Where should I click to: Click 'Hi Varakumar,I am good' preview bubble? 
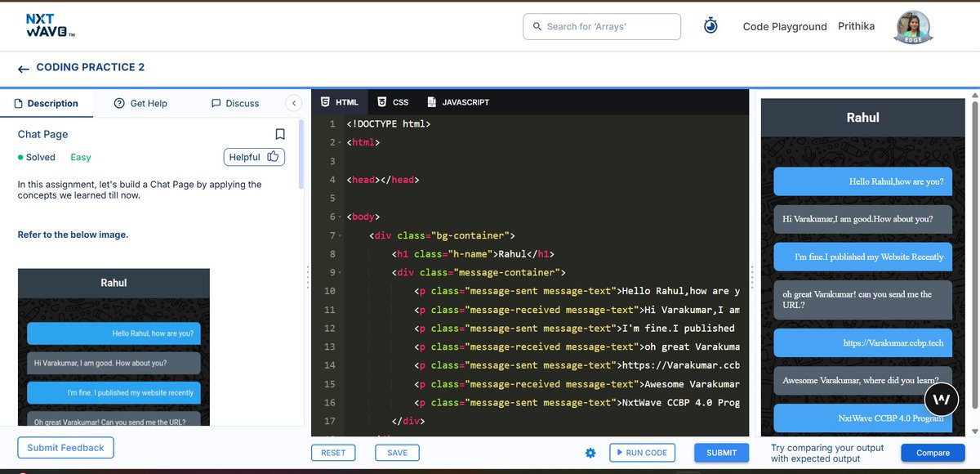[x=862, y=219]
